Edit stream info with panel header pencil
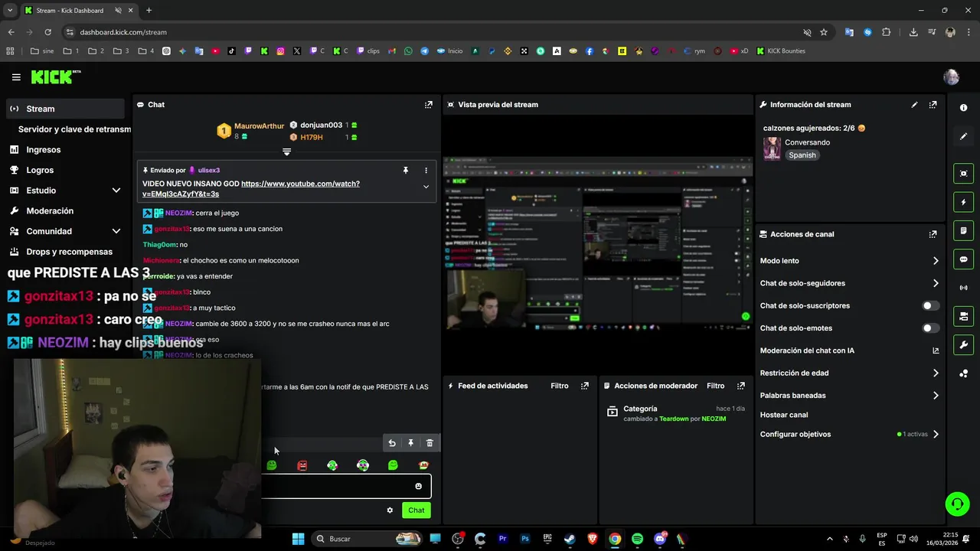The width and height of the screenshot is (980, 551). [x=914, y=105]
